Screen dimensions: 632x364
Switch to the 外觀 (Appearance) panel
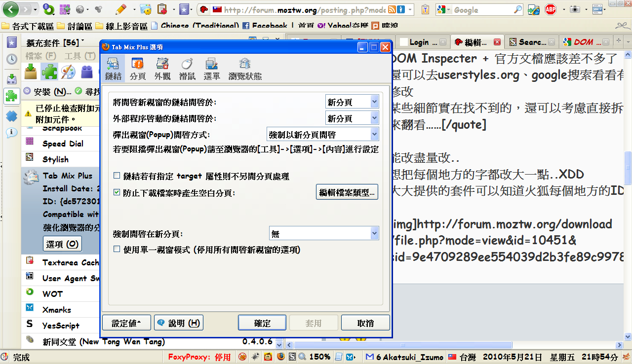click(162, 68)
